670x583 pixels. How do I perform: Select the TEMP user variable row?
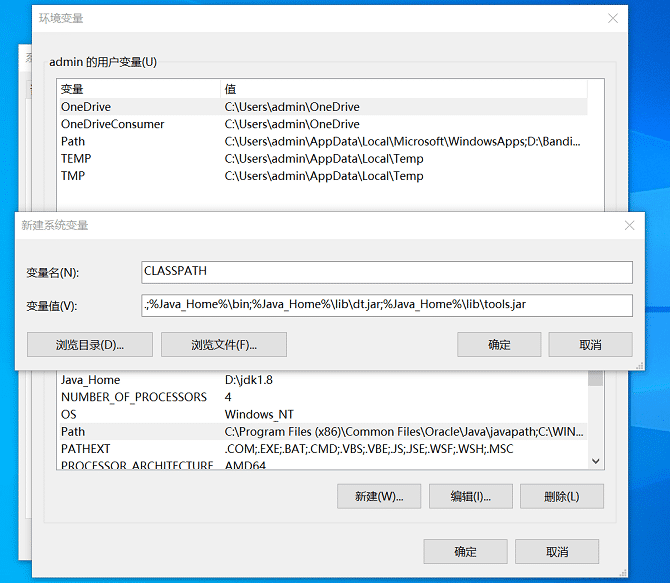(322, 159)
